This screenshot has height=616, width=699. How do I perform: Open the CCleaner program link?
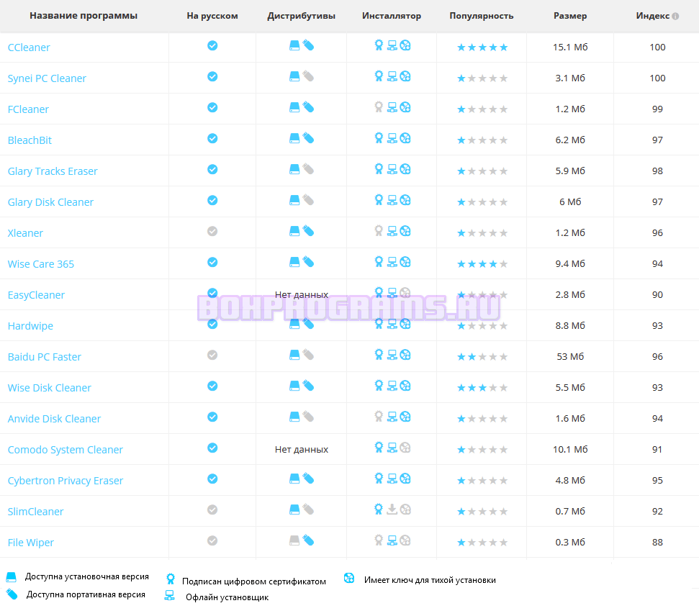29,47
